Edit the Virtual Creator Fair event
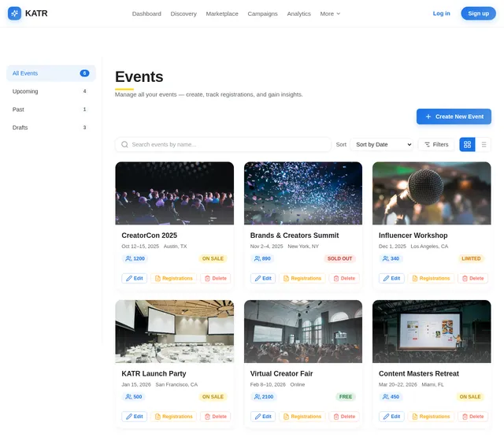This screenshot has height=441, width=504. click(x=263, y=417)
